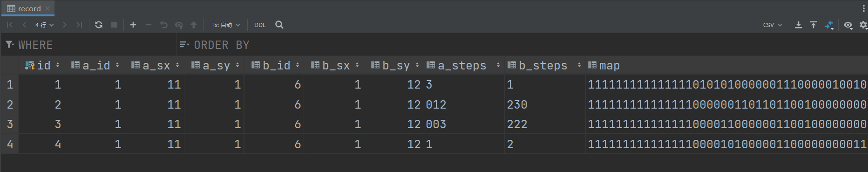Revert changes with undo arrow icon
The width and height of the screenshot is (868, 172).
click(163, 25)
